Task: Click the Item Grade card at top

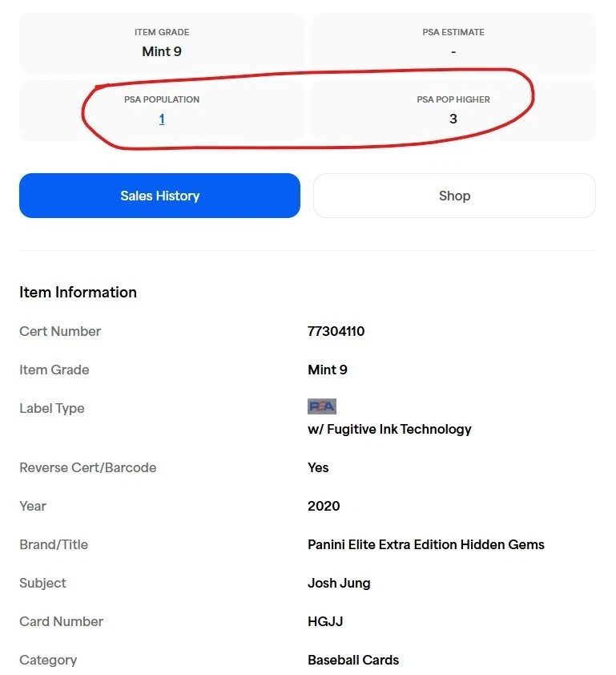Action: coord(162,43)
